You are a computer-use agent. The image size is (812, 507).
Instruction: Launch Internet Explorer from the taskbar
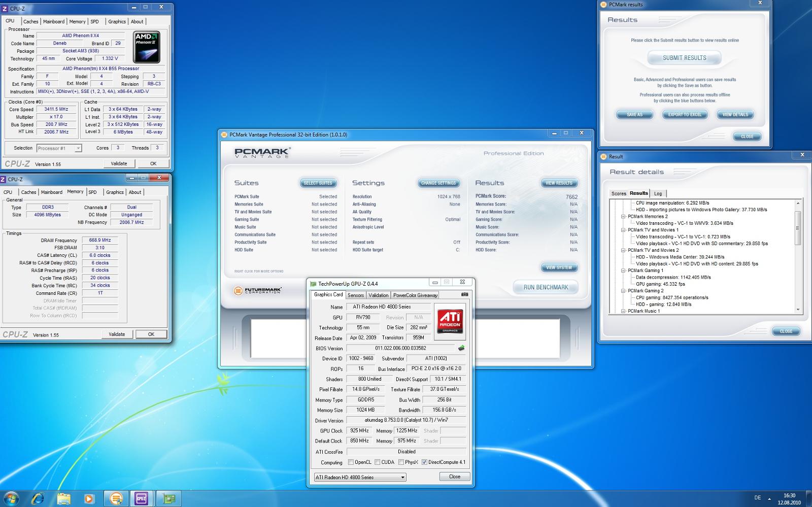tap(38, 498)
